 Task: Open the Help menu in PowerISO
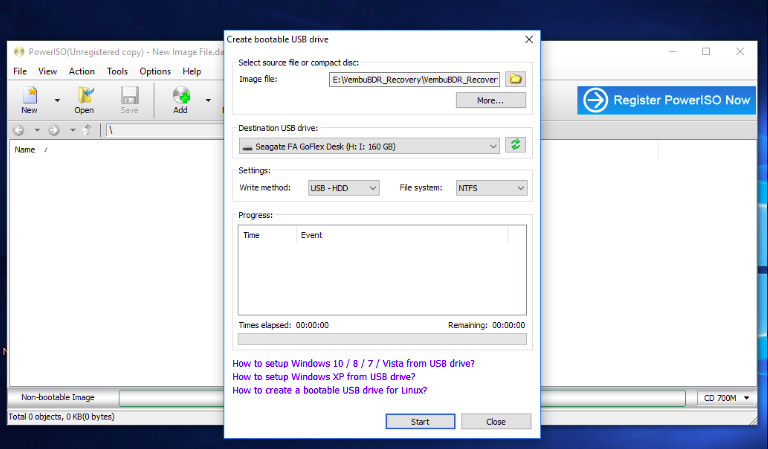pos(192,71)
